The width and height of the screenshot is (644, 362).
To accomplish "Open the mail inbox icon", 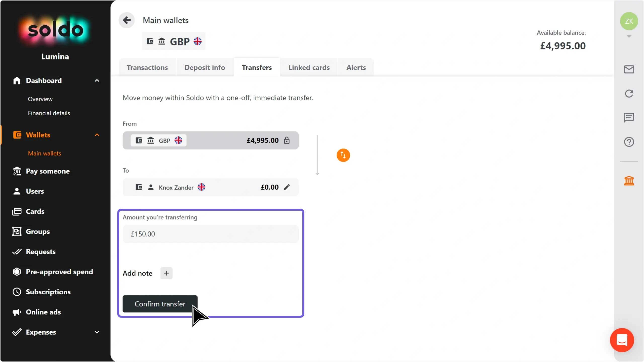I will tap(629, 69).
